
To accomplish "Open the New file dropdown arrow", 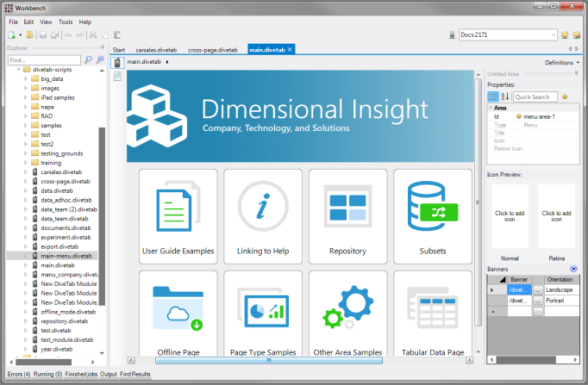I will 20,34.
